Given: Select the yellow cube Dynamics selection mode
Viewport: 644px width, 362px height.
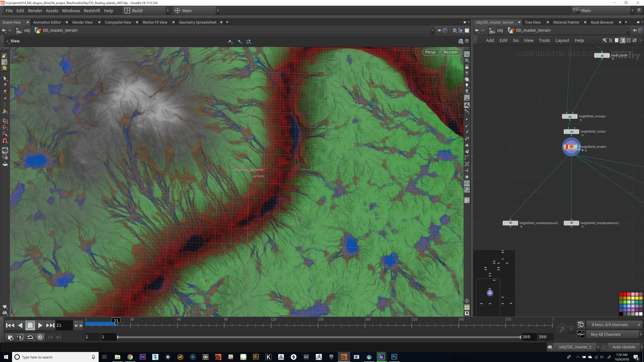Looking at the screenshot, I should [5, 68].
